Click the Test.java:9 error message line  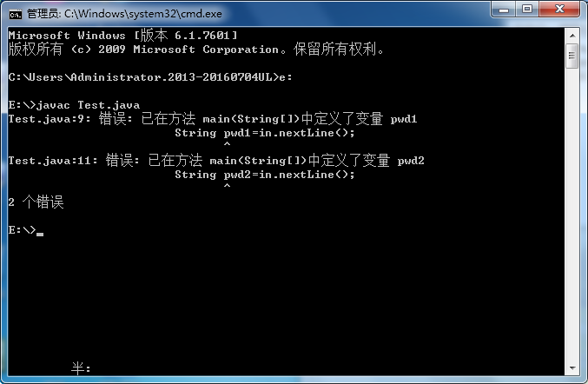click(x=213, y=119)
